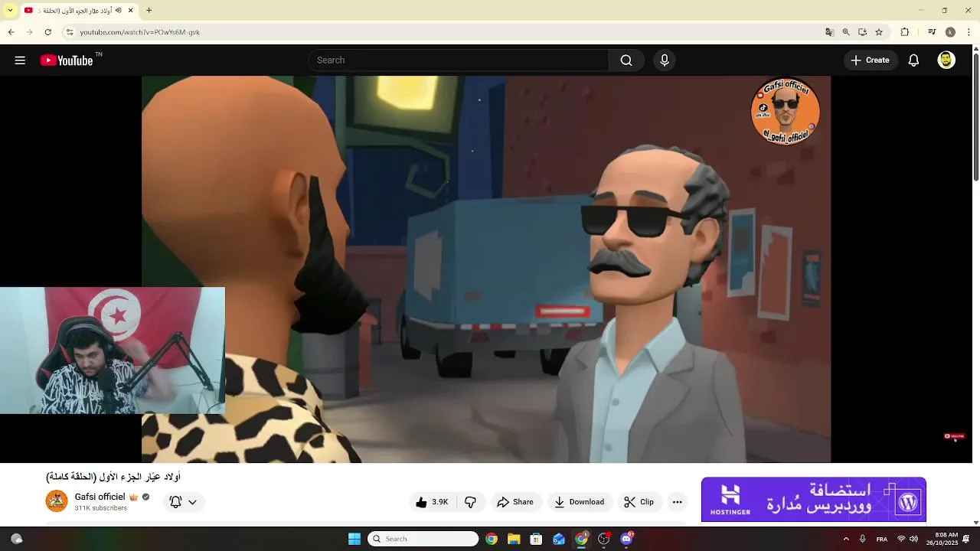Click the video title text
Viewport: 980px width, 551px height.
[113, 477]
